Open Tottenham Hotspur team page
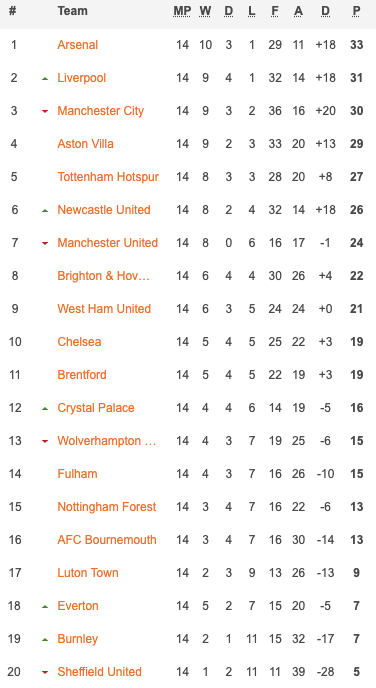This screenshot has width=376, height=688. 108,177
